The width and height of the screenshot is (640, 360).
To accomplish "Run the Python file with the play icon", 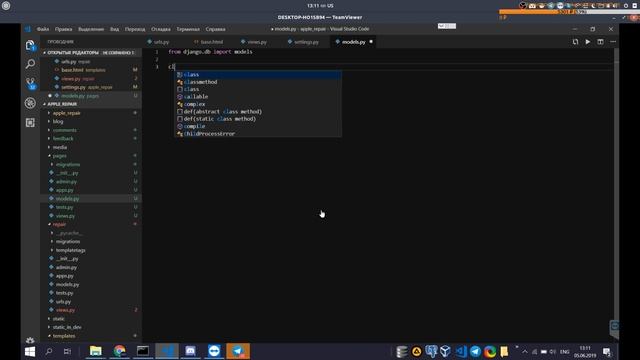I will point(588,42).
